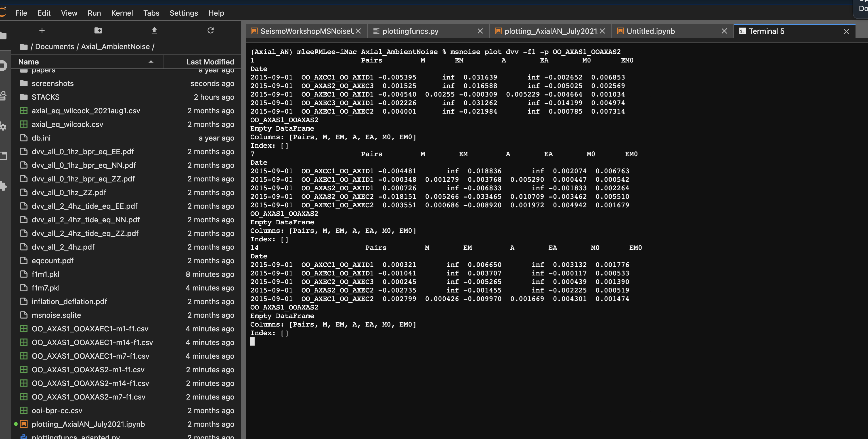The image size is (868, 439).
Task: Close the plottingfuncs.py tab
Action: click(x=480, y=31)
